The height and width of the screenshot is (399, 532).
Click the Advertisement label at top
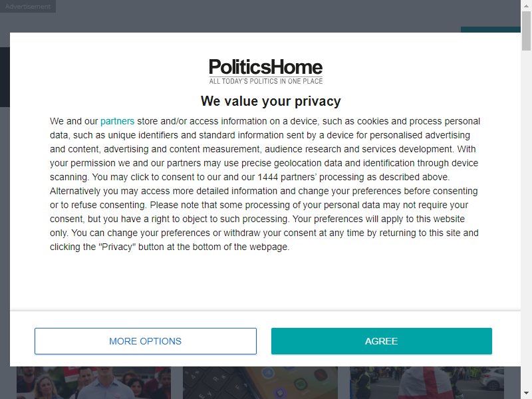(x=28, y=6)
